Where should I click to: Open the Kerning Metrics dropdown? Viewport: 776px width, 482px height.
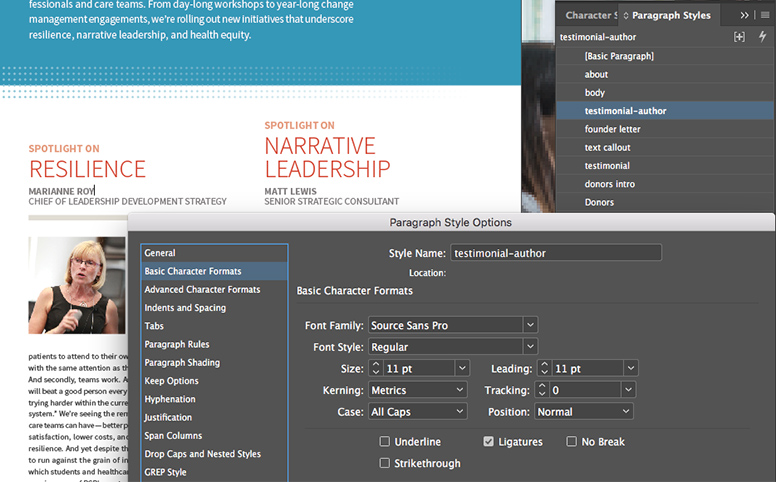tap(417, 390)
